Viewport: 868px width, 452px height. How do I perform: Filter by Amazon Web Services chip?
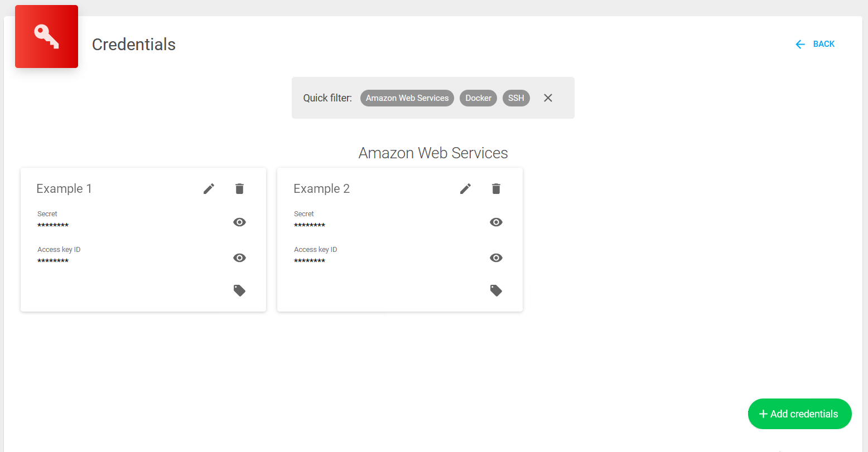[x=407, y=98]
